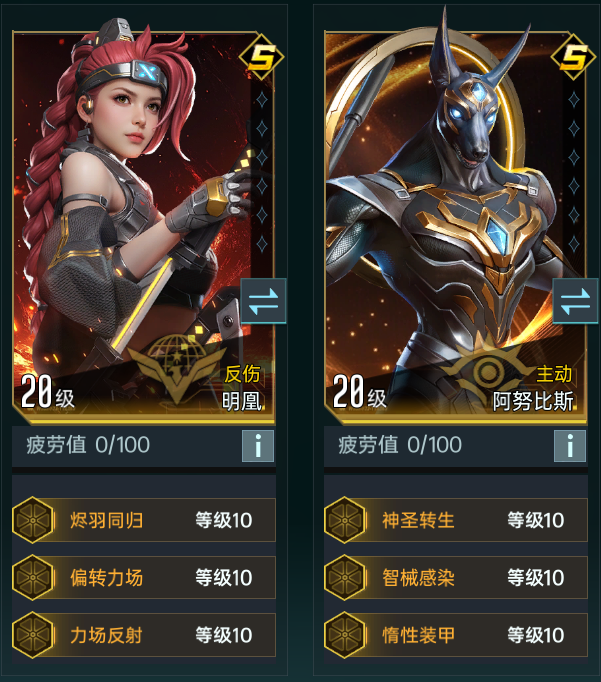Swap out the 阿努比斯 hero card
Viewport: 601px width, 682px height.
click(x=575, y=301)
